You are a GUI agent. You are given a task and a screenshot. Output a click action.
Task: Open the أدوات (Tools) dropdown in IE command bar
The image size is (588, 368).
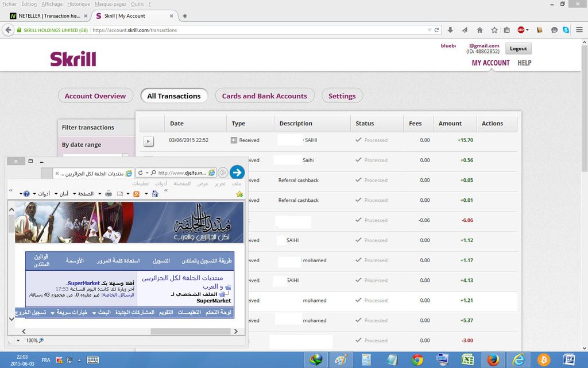pyautogui.click(x=41, y=194)
